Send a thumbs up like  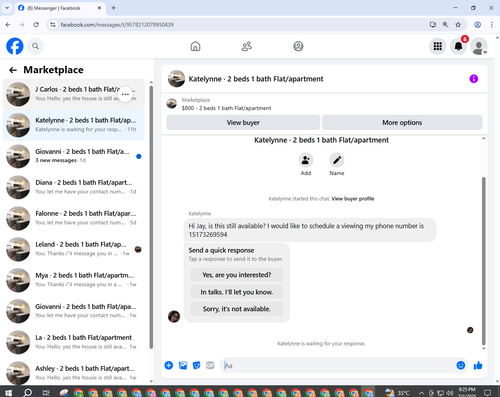(x=478, y=365)
